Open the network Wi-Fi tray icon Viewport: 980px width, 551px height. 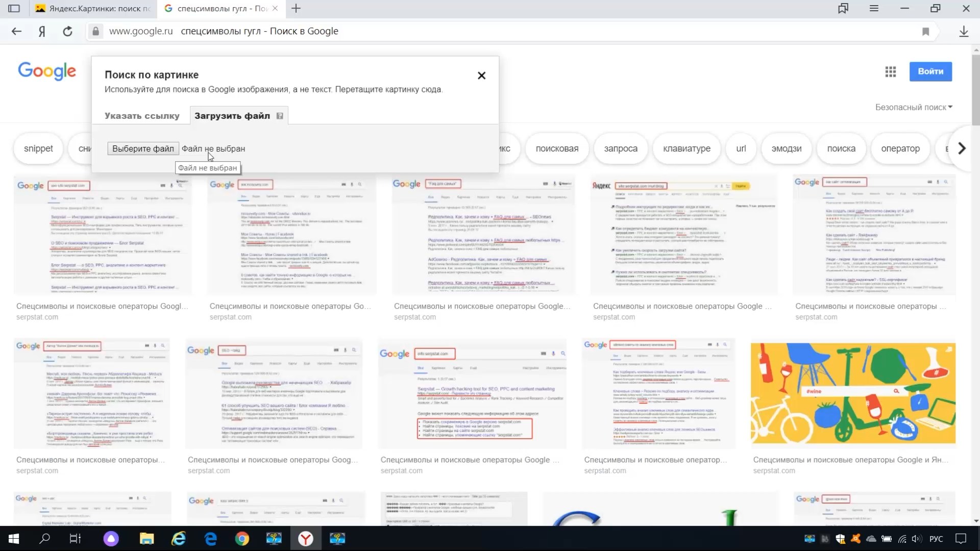(902, 539)
